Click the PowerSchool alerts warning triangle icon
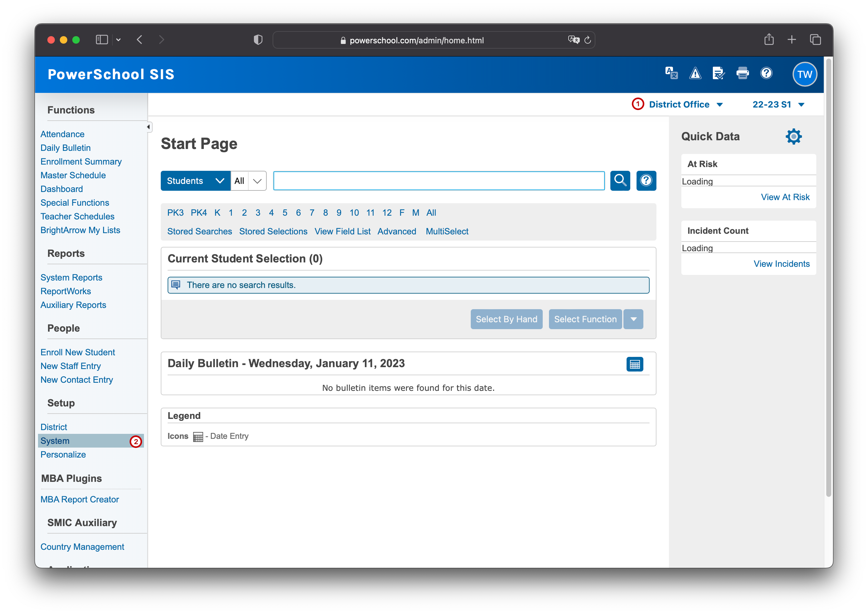Viewport: 868px width, 614px height. click(x=695, y=73)
